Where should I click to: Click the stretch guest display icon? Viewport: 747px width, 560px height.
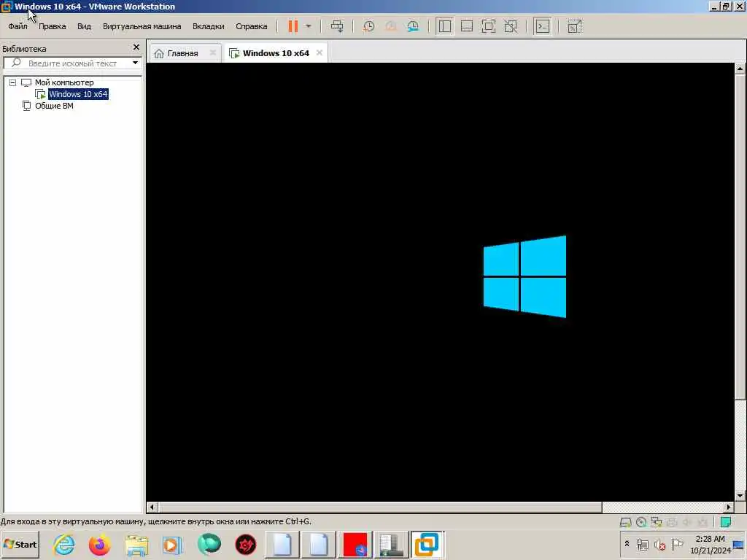[x=575, y=26]
